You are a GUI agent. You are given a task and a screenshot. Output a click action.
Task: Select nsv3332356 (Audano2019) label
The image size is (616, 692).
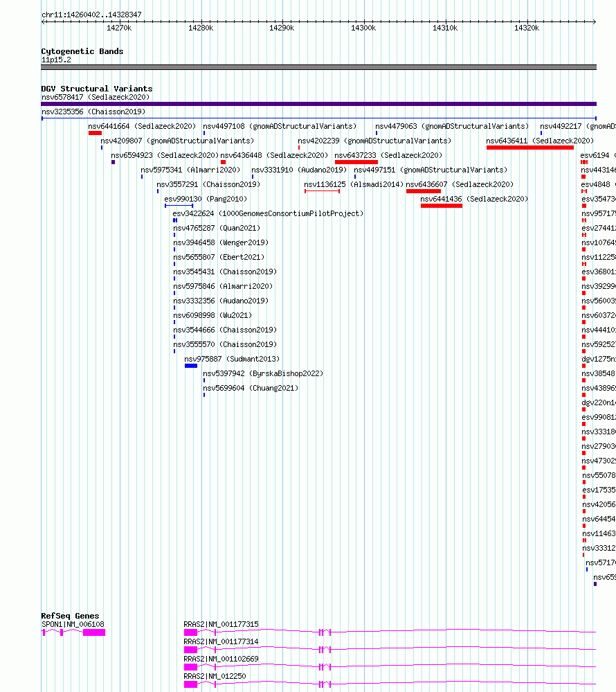click(x=221, y=301)
